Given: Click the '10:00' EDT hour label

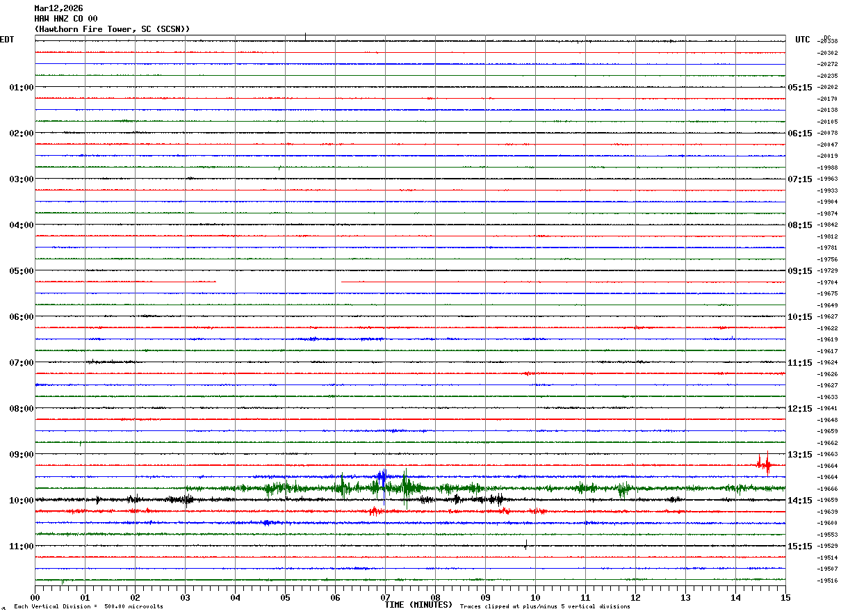Looking at the screenshot, I should point(22,501).
